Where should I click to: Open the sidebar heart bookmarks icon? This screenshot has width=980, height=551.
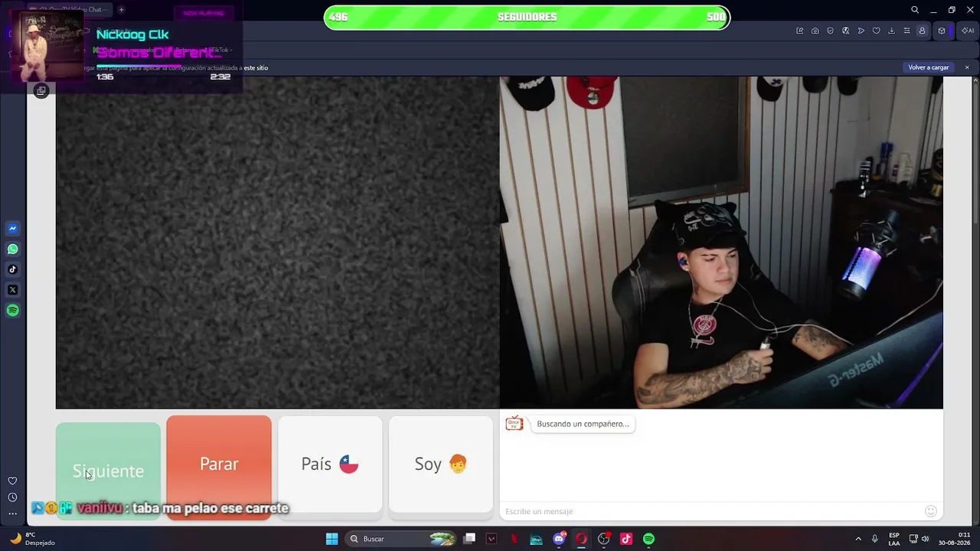click(12, 481)
